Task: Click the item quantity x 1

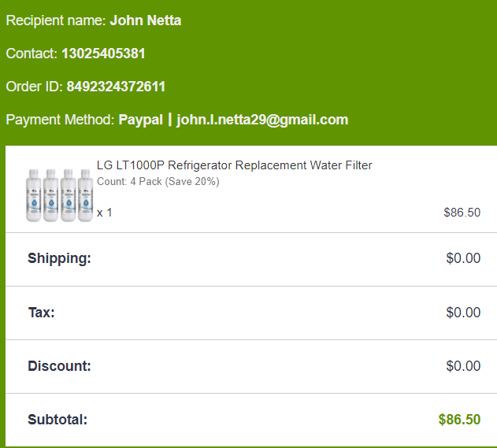Action: pos(105,213)
